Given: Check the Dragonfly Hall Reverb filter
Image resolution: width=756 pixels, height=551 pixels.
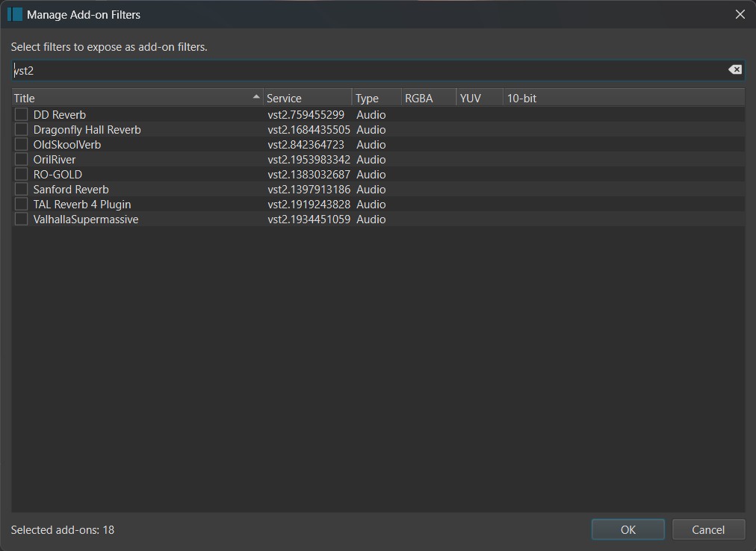Looking at the screenshot, I should click(x=21, y=130).
